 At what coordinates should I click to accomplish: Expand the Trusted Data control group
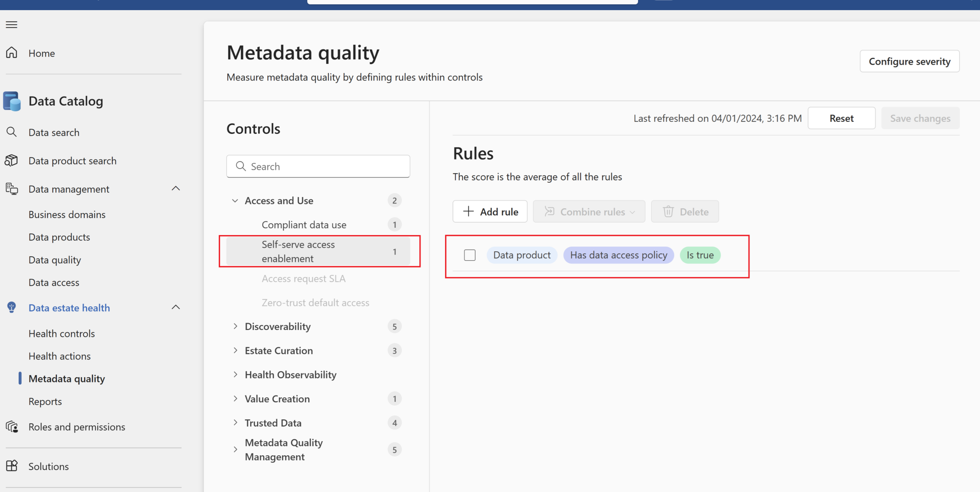[x=235, y=422]
